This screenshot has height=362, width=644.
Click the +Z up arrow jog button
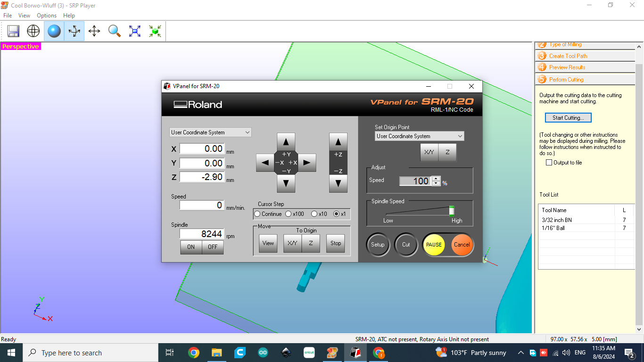click(x=338, y=141)
